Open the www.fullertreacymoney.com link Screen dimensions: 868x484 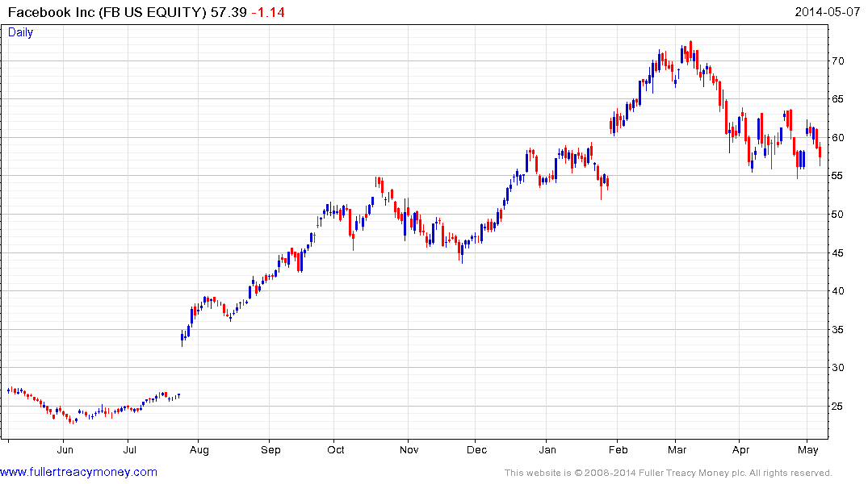[x=78, y=472]
